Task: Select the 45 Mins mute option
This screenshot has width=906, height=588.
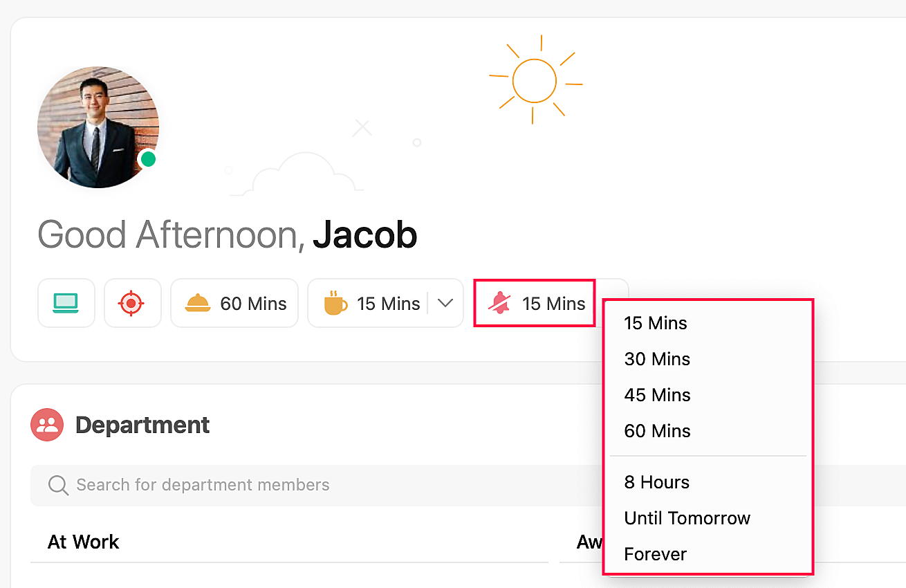Action: 656,395
